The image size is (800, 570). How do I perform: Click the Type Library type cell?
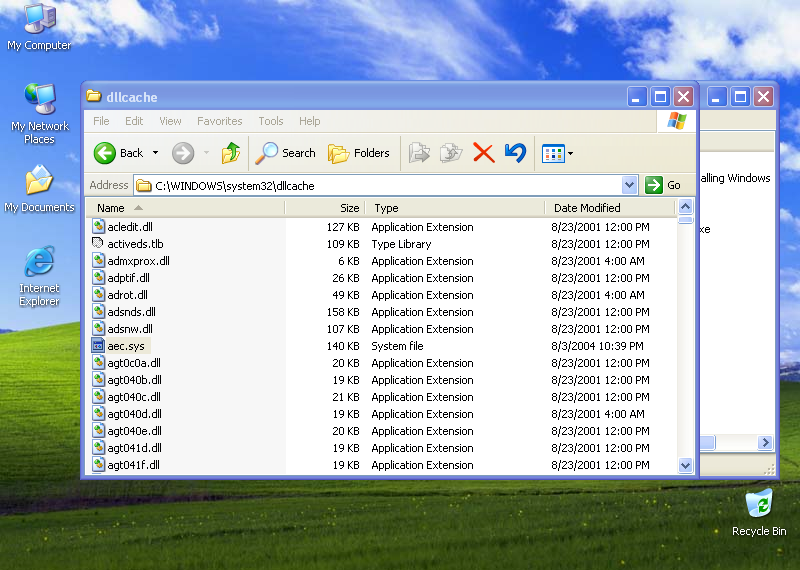[401, 244]
